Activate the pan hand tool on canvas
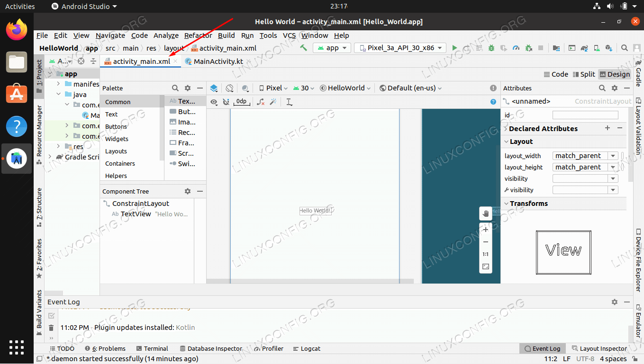This screenshot has height=364, width=644. click(x=486, y=213)
